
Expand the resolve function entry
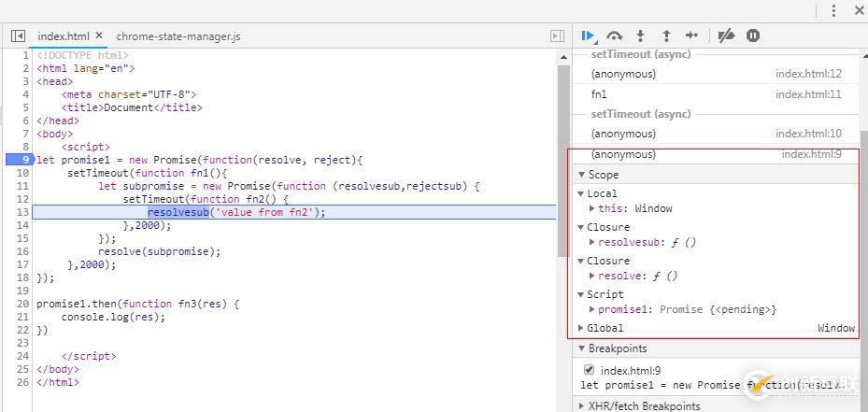click(592, 276)
